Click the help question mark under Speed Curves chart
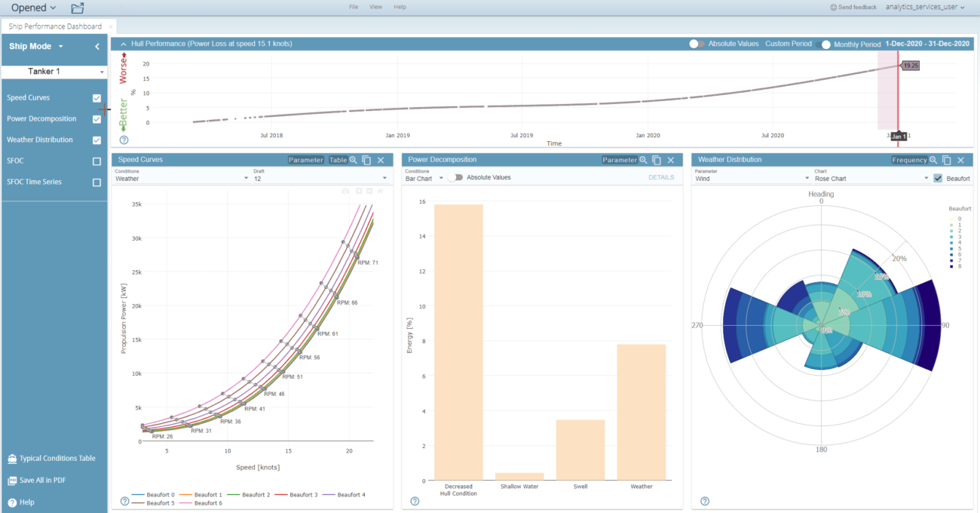Viewport: 980px width, 513px height. point(124,499)
